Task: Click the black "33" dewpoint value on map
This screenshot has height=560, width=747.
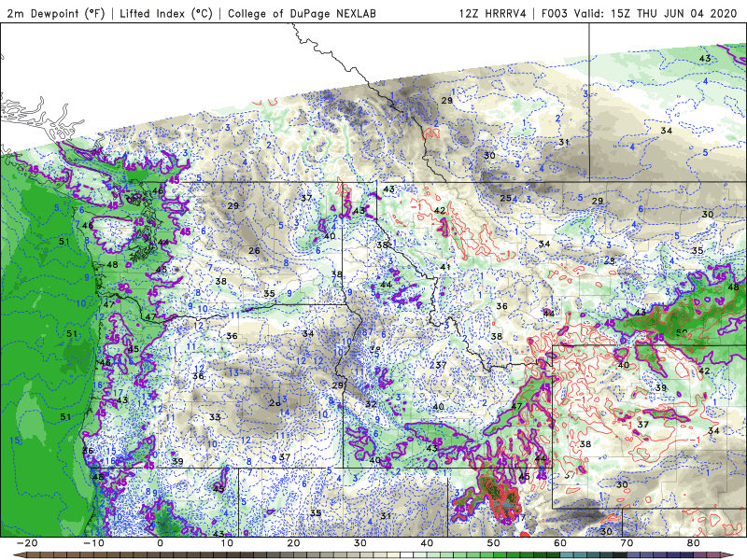Action: [x=215, y=417]
